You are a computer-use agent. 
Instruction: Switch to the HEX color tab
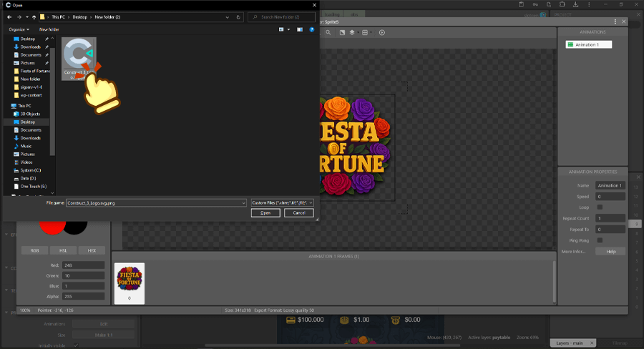(91, 250)
